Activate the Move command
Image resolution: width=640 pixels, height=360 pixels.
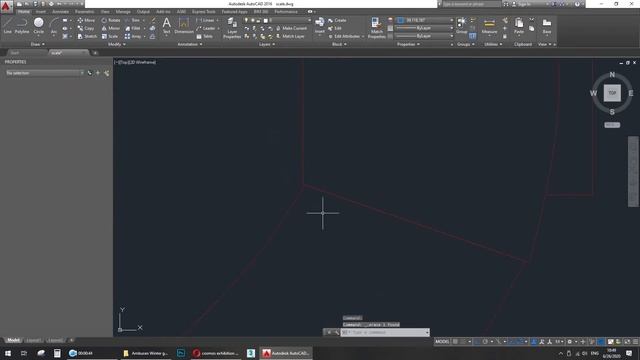(x=86, y=20)
